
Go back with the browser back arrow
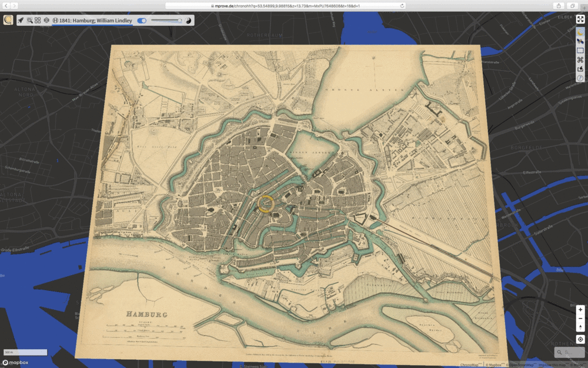click(6, 6)
